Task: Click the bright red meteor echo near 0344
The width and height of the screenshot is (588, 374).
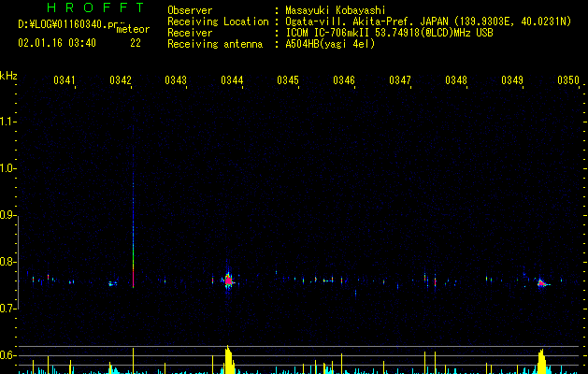Action: (x=228, y=280)
